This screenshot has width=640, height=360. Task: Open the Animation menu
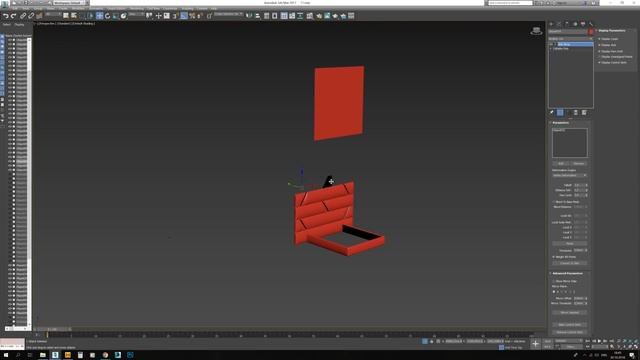click(x=96, y=9)
